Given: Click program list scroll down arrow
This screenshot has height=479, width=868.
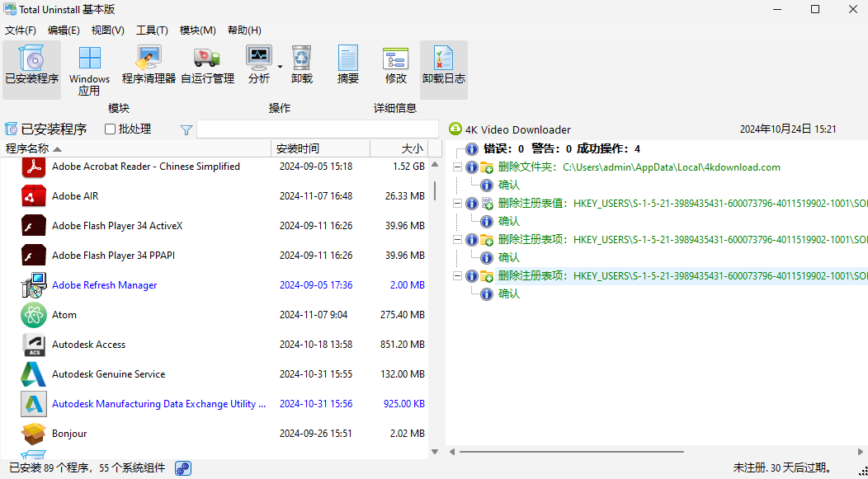Looking at the screenshot, I should 435,452.
